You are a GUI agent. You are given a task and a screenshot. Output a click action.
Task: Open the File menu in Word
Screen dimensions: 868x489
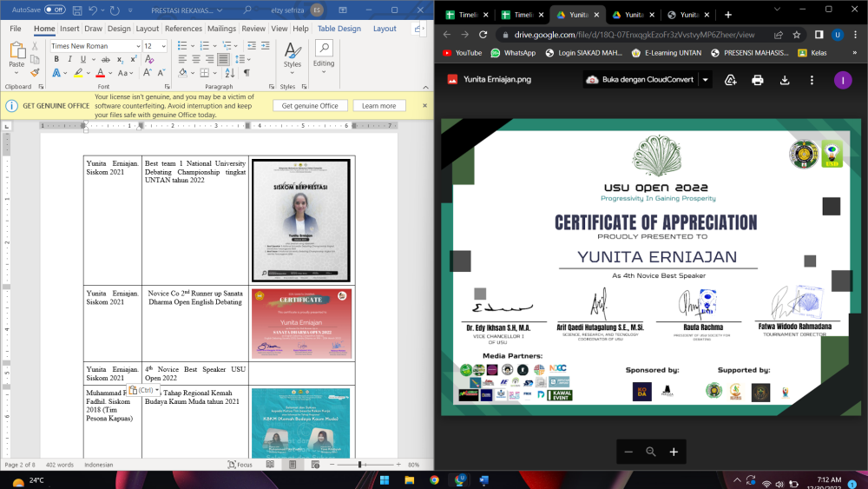[x=16, y=29]
